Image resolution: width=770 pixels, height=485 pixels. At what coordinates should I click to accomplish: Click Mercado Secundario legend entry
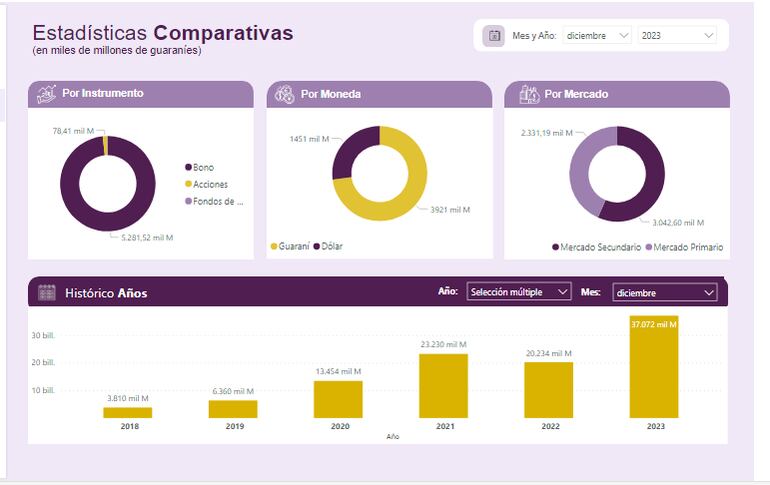(x=600, y=247)
